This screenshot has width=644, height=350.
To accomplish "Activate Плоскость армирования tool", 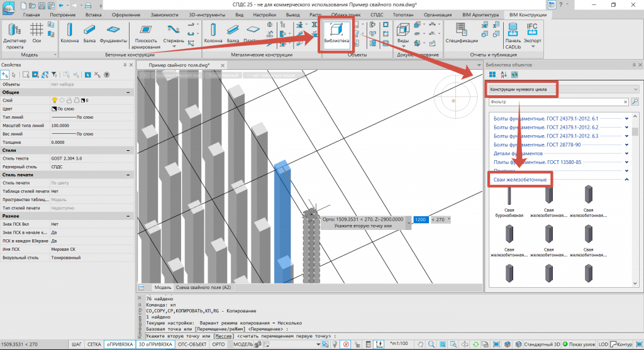I will click(x=146, y=36).
